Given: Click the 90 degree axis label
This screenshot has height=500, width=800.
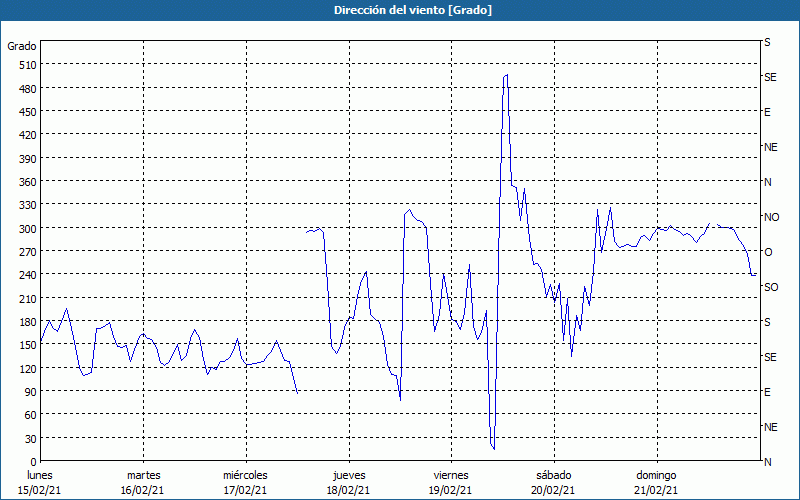Looking at the screenshot, I should pyautogui.click(x=31, y=392).
